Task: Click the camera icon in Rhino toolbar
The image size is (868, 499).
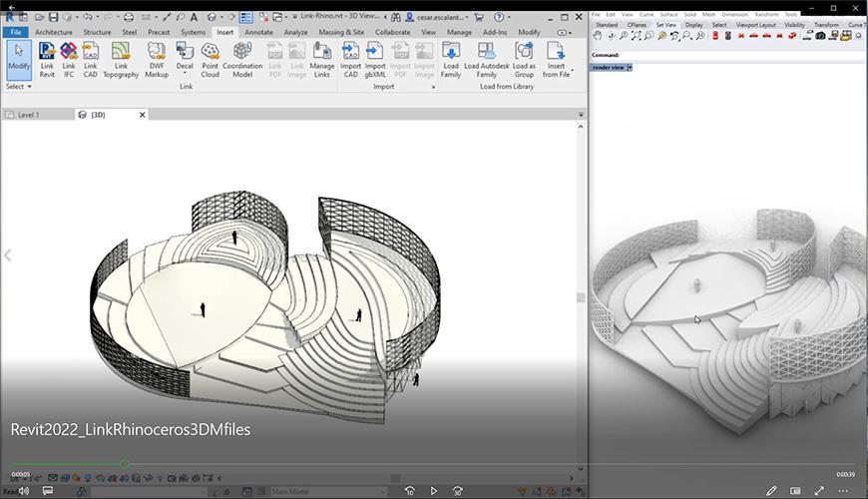Action: pyautogui.click(x=820, y=36)
